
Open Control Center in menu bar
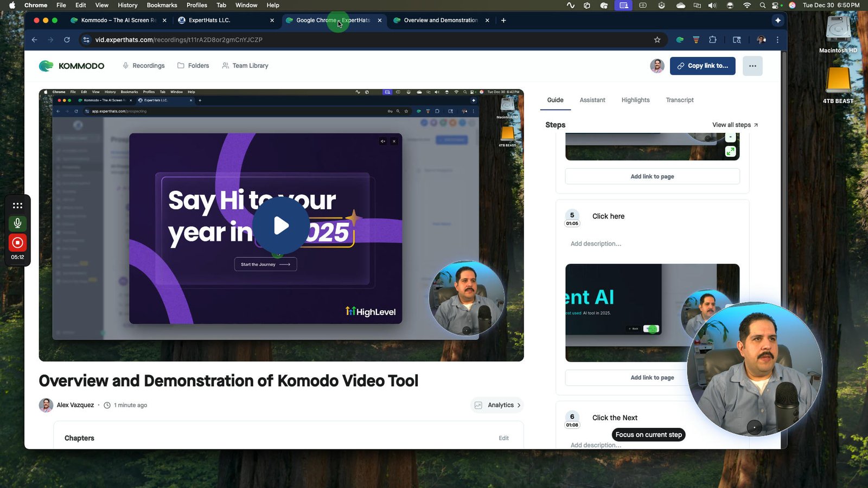776,5
